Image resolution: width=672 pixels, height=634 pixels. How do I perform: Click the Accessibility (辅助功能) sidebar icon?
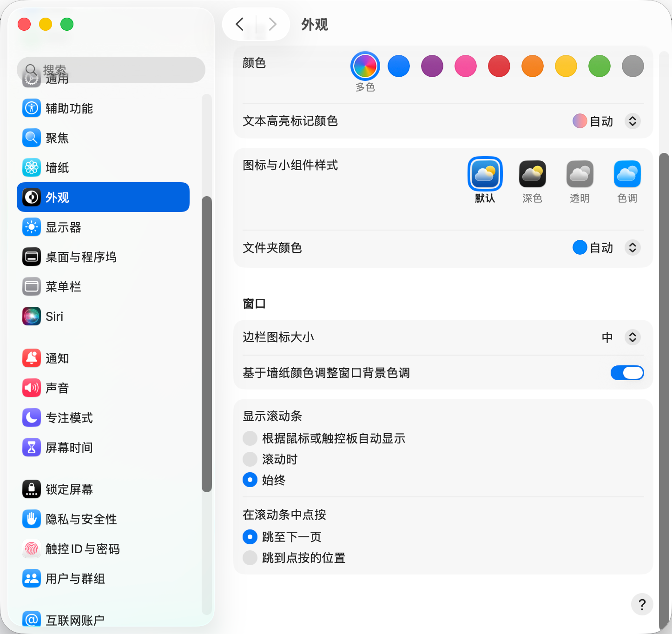[x=32, y=108]
